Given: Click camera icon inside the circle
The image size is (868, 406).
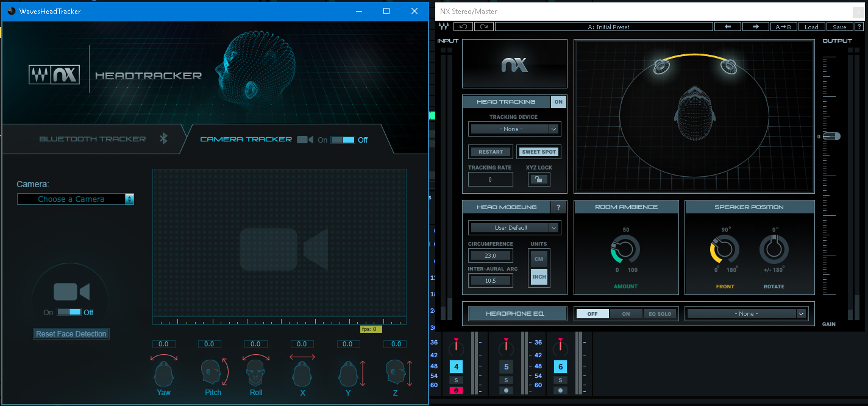Looking at the screenshot, I should coord(72,292).
